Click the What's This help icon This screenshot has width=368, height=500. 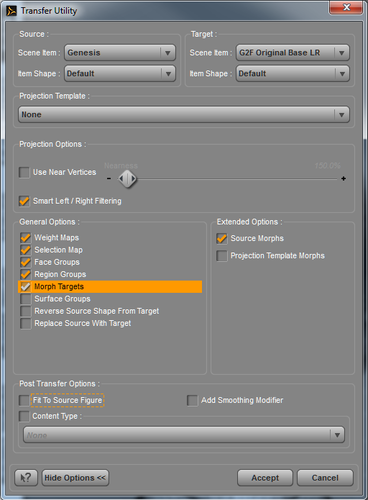26,478
